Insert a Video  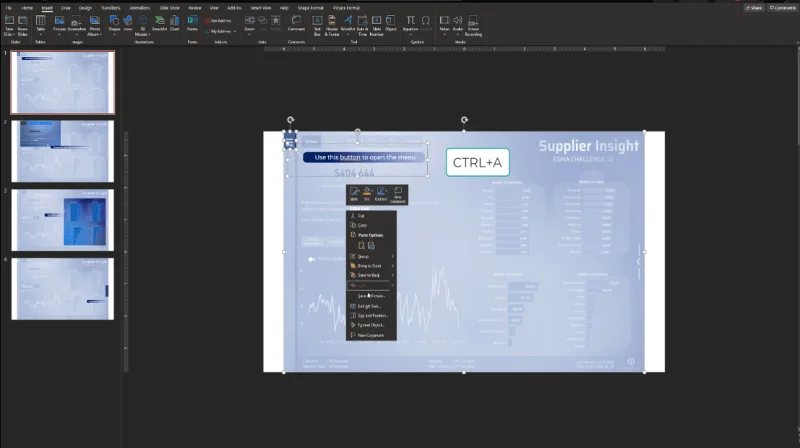pos(444,24)
